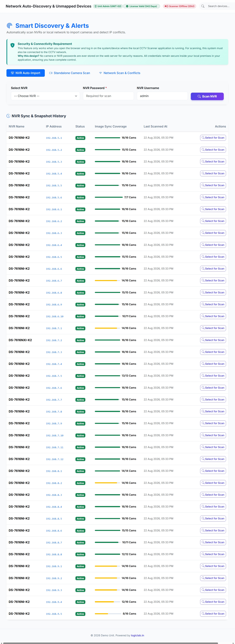Select for Scan the 192.168.8.8 NVR
The width and height of the screenshot is (235, 644).
pos(213,554)
